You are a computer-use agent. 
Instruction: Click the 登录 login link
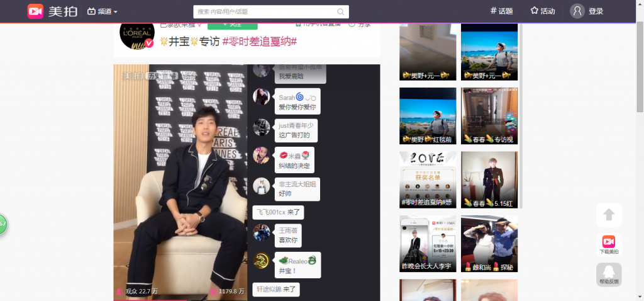pyautogui.click(x=596, y=11)
